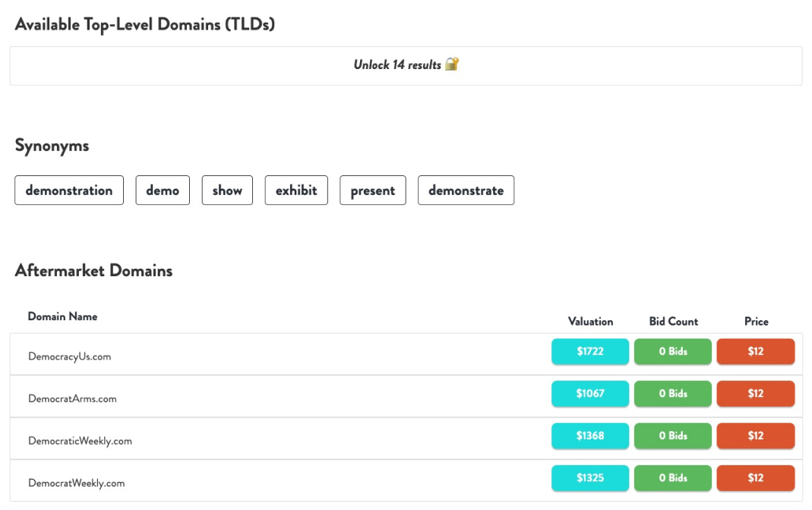Click the 0 Bids badge for DemocracyUs.com
The image size is (812, 510).
click(672, 351)
